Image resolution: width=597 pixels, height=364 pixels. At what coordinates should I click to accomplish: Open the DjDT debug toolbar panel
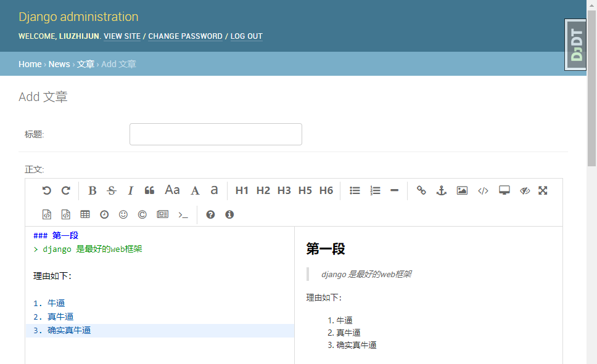pos(575,44)
